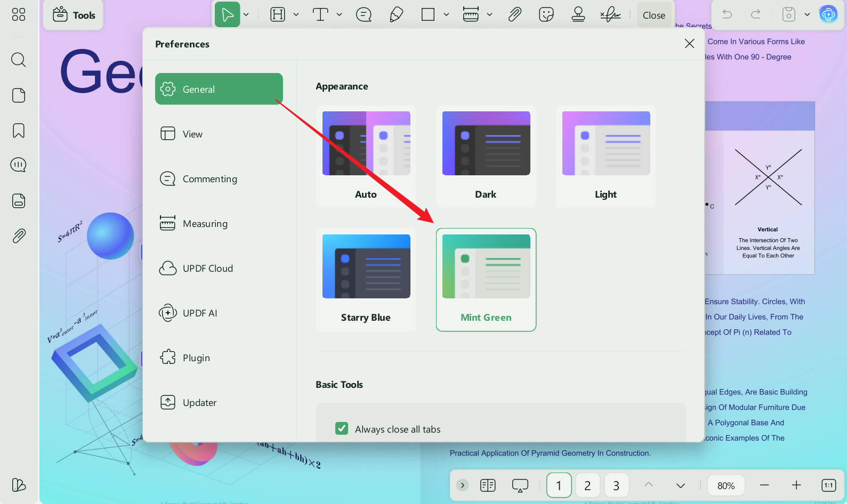Screen dimensions: 847x504
Task: Click the comment note tool icon
Action: coord(364,14)
